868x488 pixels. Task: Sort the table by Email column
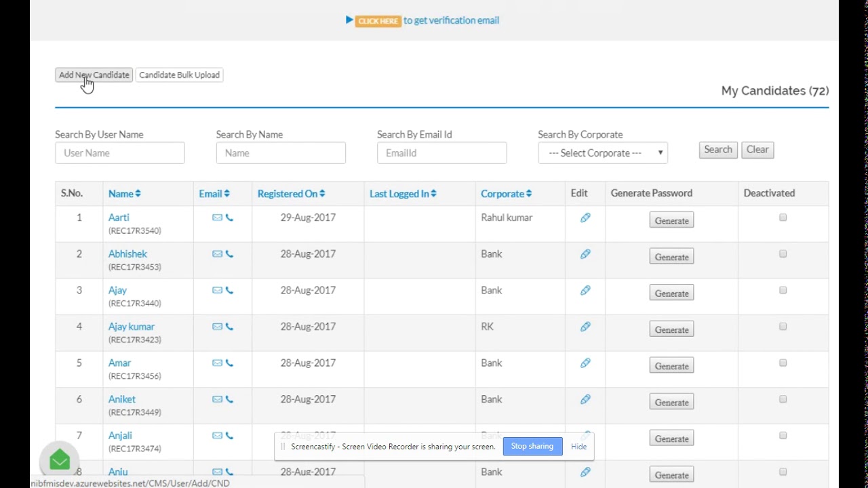(x=214, y=194)
